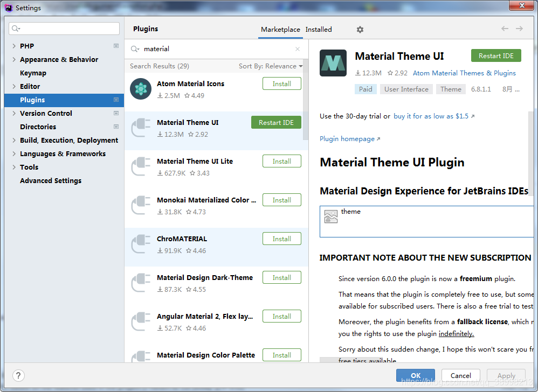Install Material Design Dark-Theme

click(x=282, y=277)
